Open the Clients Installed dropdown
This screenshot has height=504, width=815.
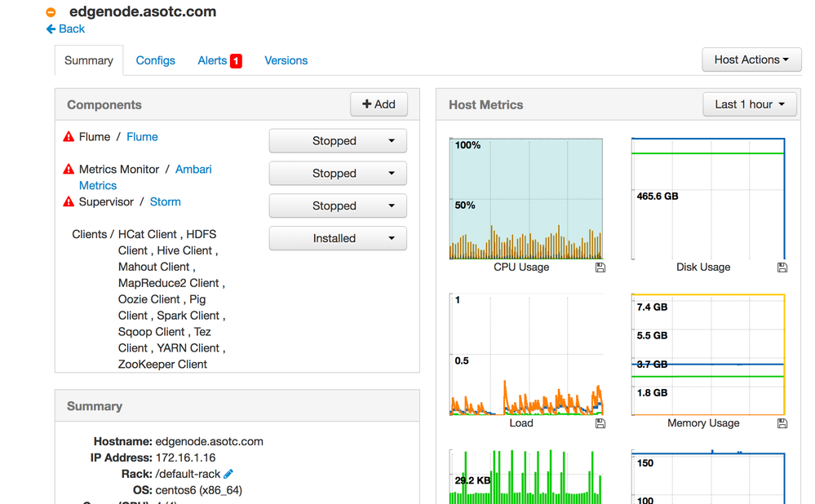pyautogui.click(x=338, y=238)
